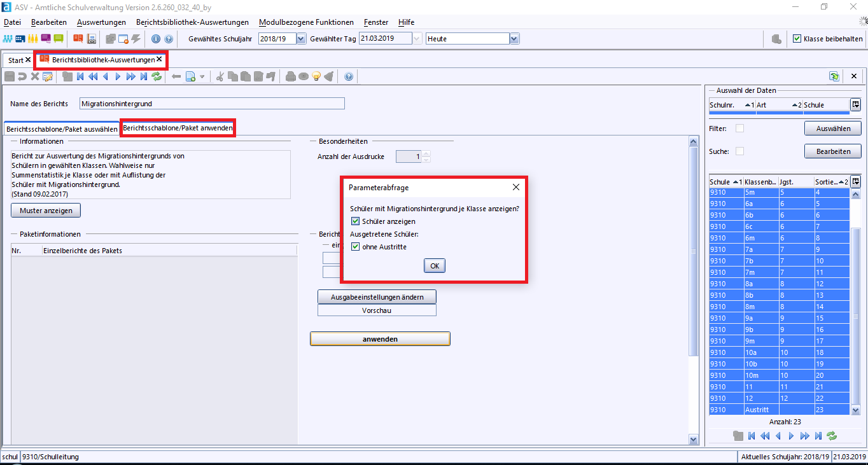868x465 pixels.
Task: Enable the Filter checkbox
Action: [739, 128]
